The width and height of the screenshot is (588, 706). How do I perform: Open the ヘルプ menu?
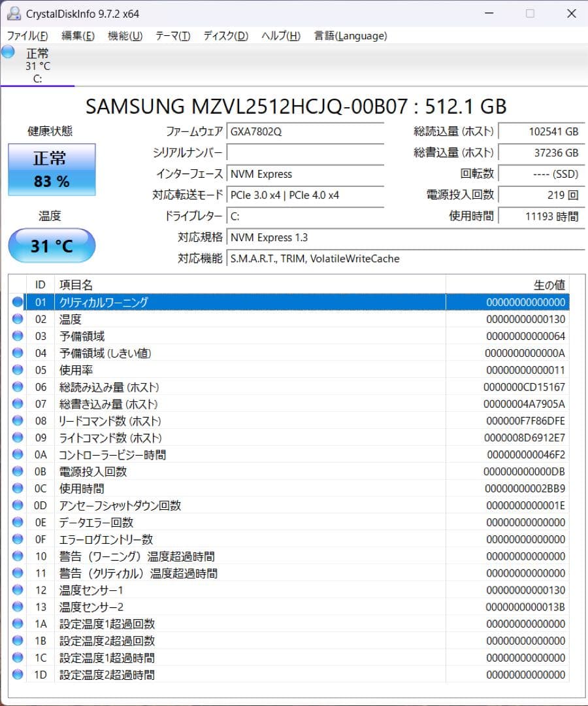(280, 36)
